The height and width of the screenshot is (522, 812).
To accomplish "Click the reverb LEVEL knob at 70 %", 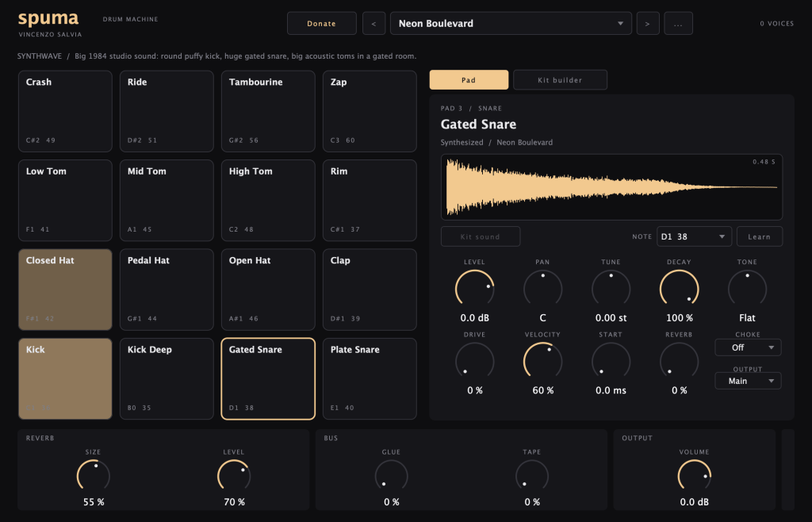I will (234, 475).
